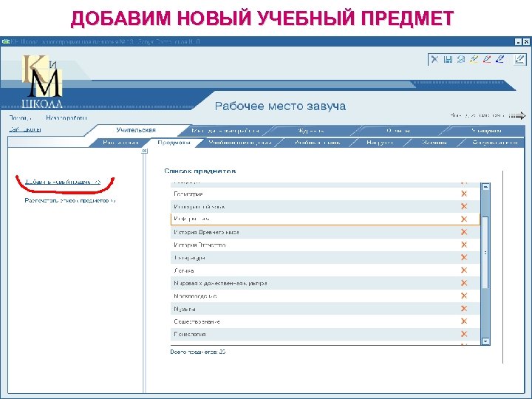Select the red pen tool
Viewport: 532px width, 399px height.
(x=487, y=60)
